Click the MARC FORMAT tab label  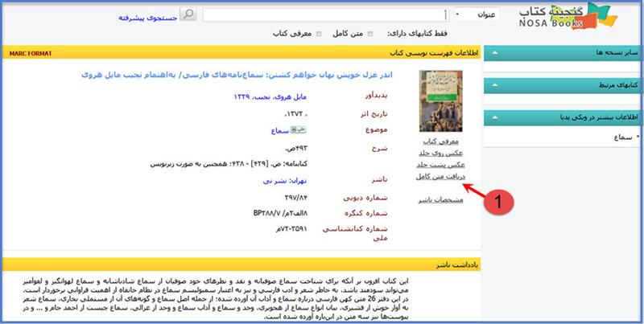(29, 54)
